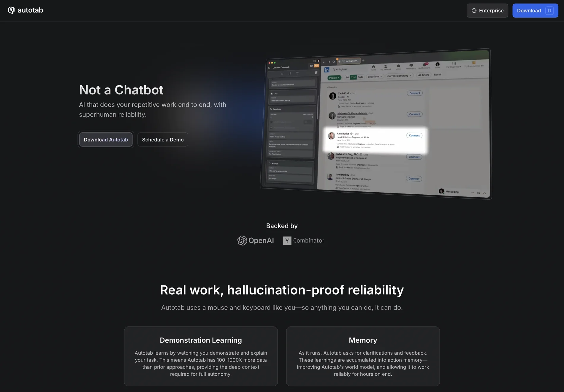Open Michaela Shtilman-Minkin's profile name link
564x392 pixels.
pyautogui.click(x=352, y=113)
